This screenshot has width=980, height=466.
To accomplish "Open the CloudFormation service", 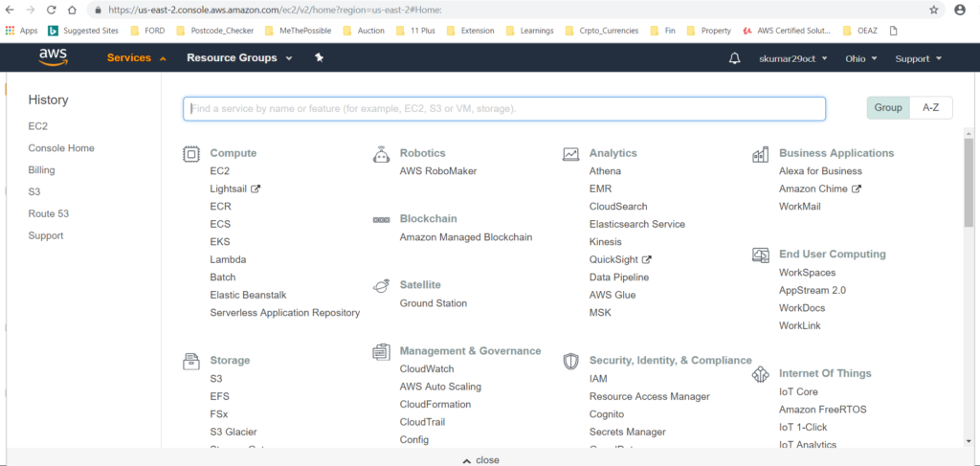I will pos(435,404).
